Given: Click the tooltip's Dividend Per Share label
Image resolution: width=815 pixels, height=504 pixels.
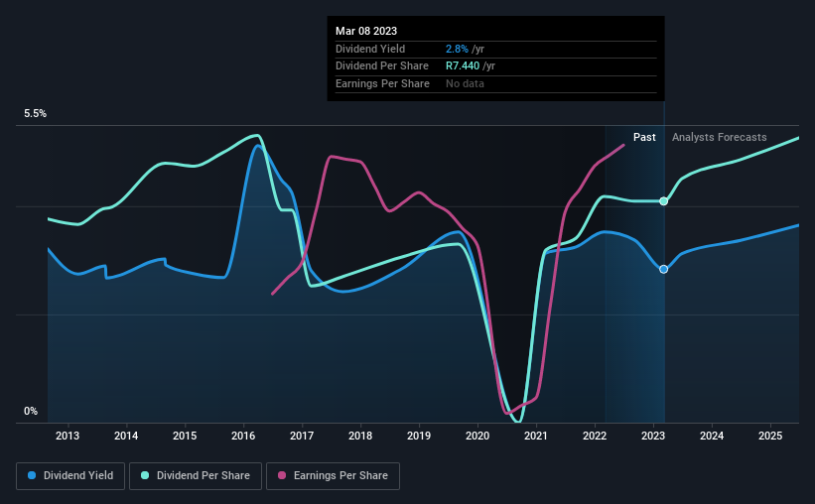Looking at the screenshot, I should click(x=382, y=66).
